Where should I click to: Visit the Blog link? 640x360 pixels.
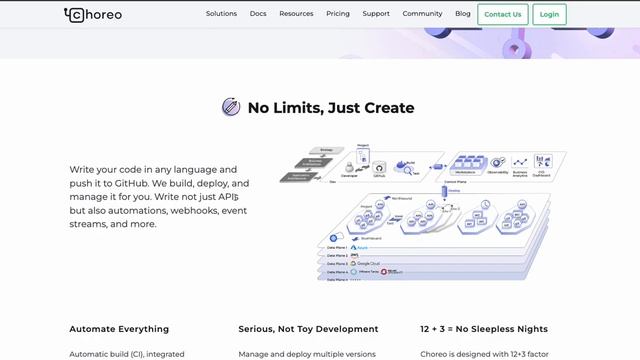pos(462,13)
